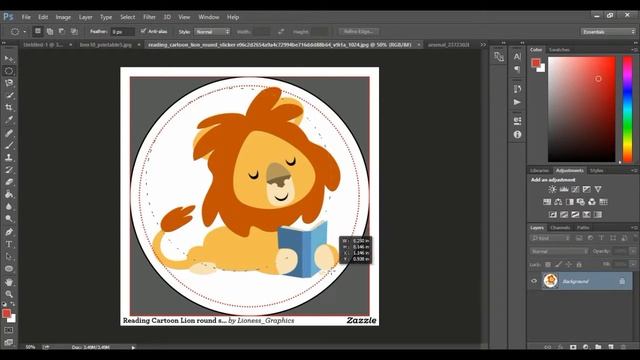Open the Fill slider dropdown arrow
Image resolution: width=640 pixels, height=360 pixels.
(x=633, y=264)
